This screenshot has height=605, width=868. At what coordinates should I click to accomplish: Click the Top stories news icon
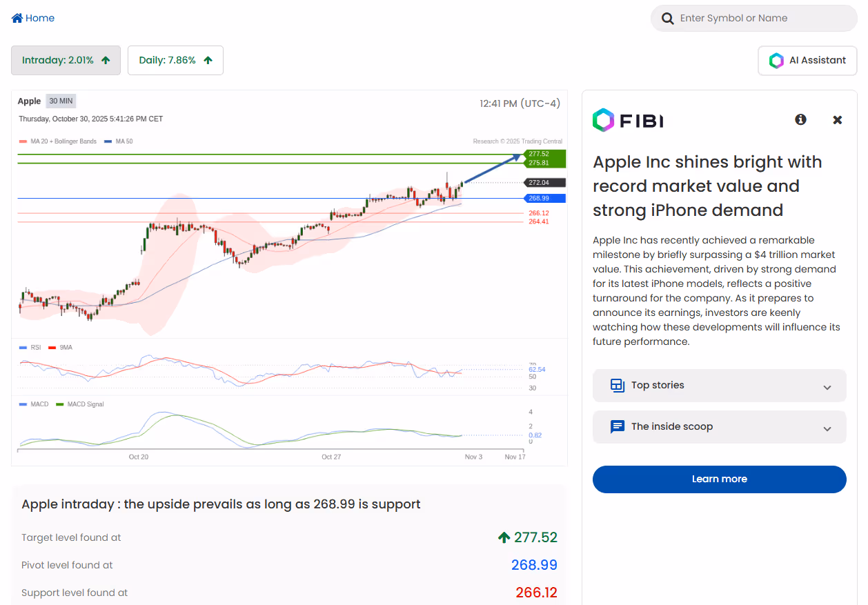tap(618, 385)
